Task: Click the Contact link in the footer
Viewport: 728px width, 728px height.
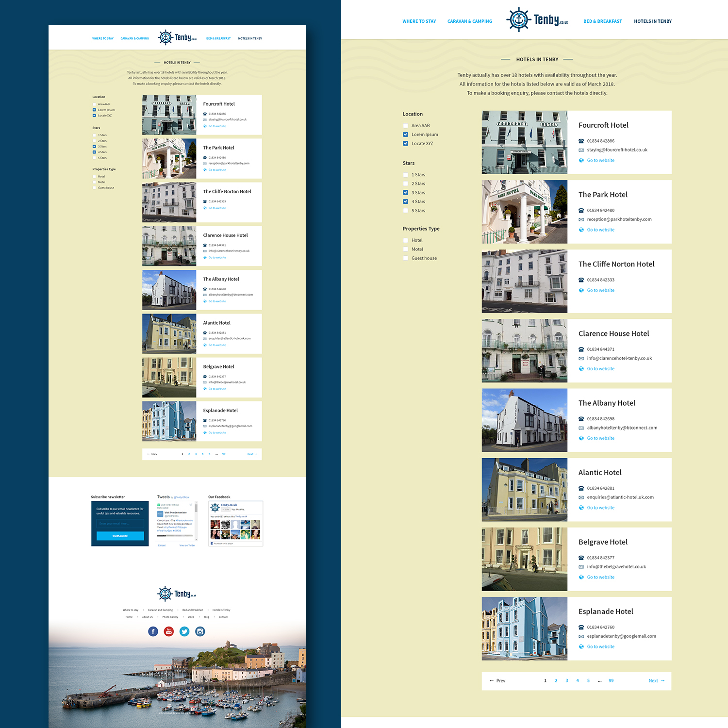Action: click(223, 617)
